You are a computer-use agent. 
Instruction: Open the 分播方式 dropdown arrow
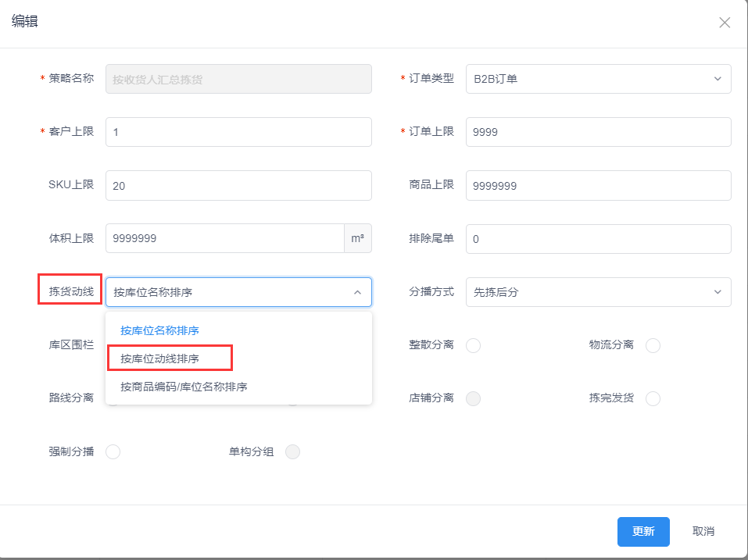[718, 292]
